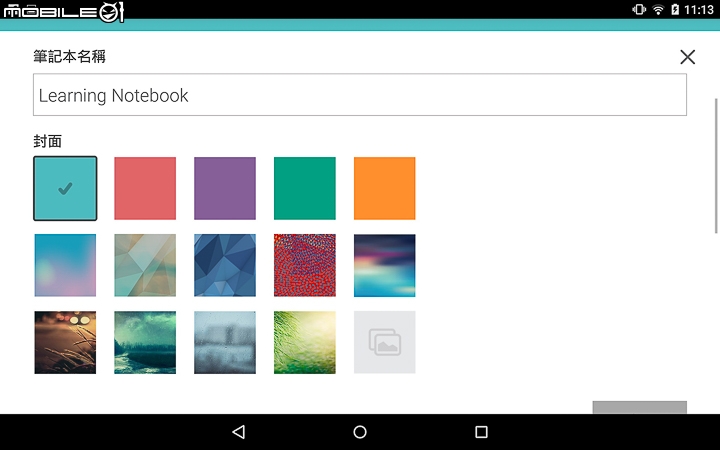This screenshot has width=720, height=450.
Task: Pick the dark blurred horizon cover
Action: point(385,265)
